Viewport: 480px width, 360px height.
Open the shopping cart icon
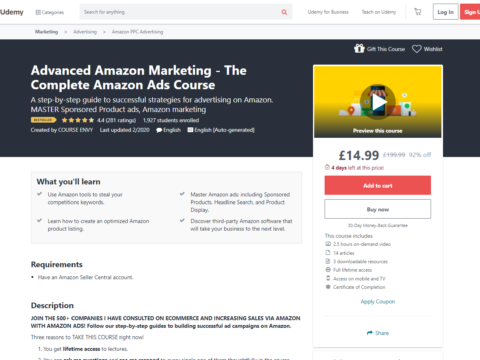coord(418,12)
